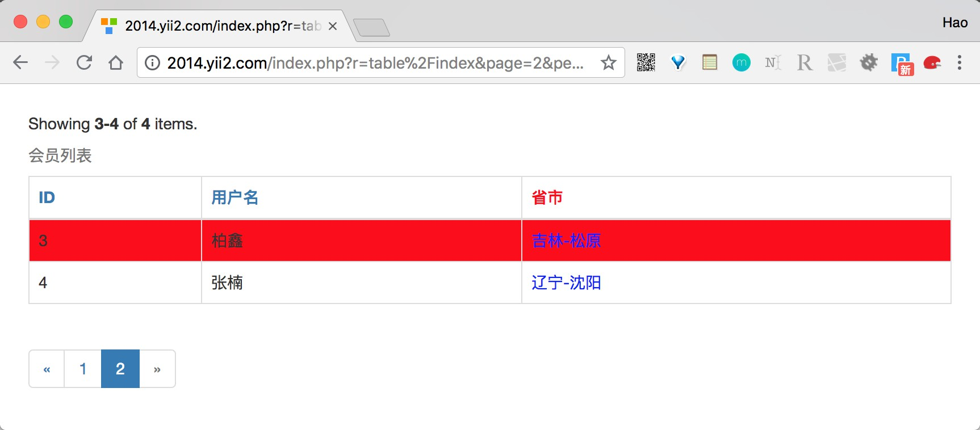Open the large R extension icon

coord(805,62)
